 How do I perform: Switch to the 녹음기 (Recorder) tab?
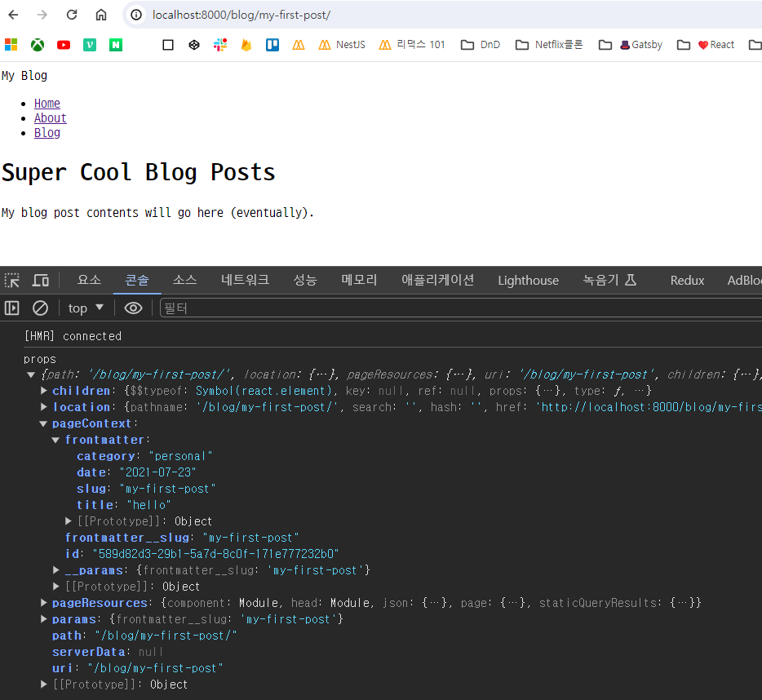pyautogui.click(x=609, y=280)
